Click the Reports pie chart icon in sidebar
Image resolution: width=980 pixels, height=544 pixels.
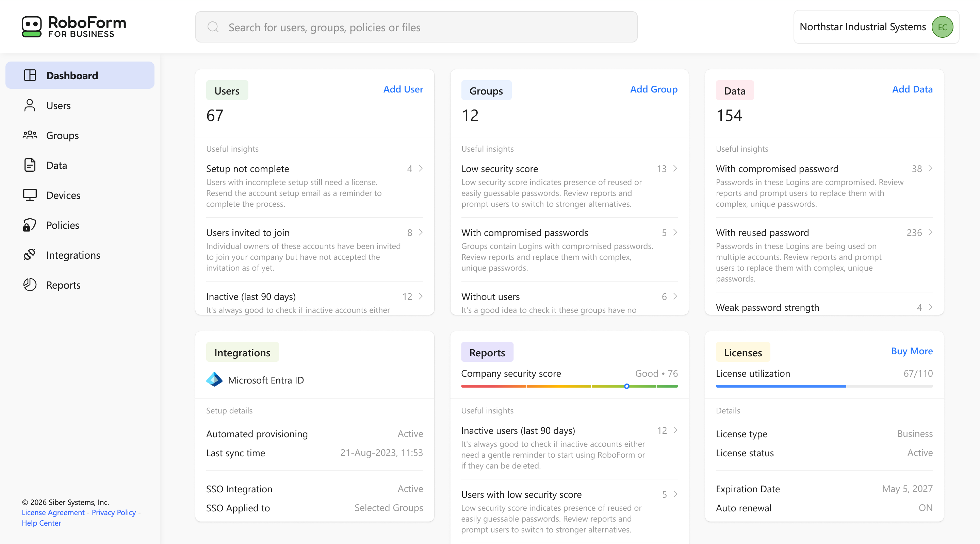(x=30, y=285)
